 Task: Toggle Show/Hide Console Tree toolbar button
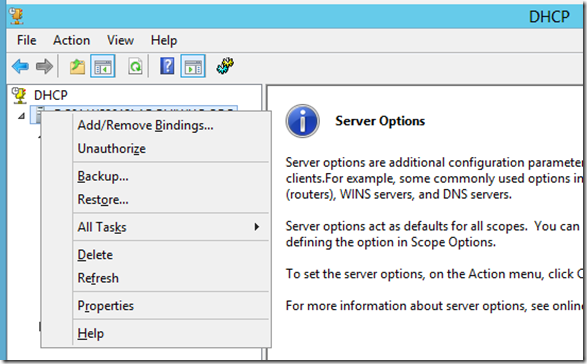coord(103,66)
